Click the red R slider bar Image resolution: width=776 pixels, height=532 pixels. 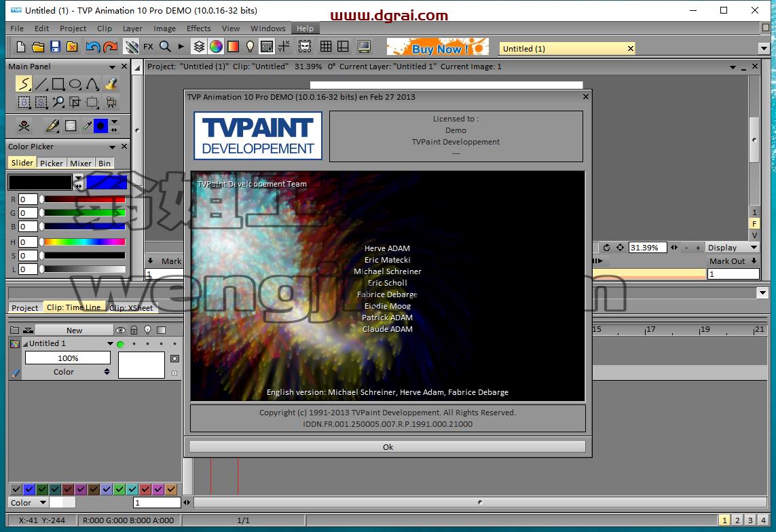[84, 199]
